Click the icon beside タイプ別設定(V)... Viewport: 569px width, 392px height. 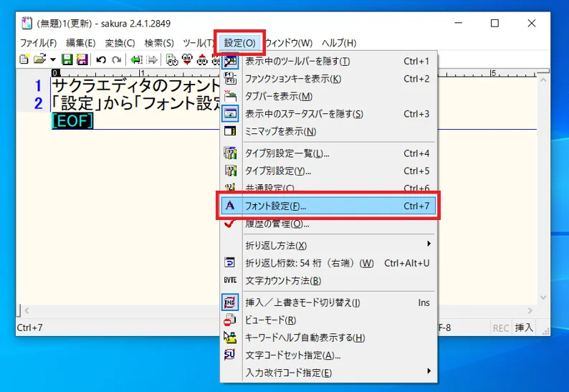click(x=230, y=171)
